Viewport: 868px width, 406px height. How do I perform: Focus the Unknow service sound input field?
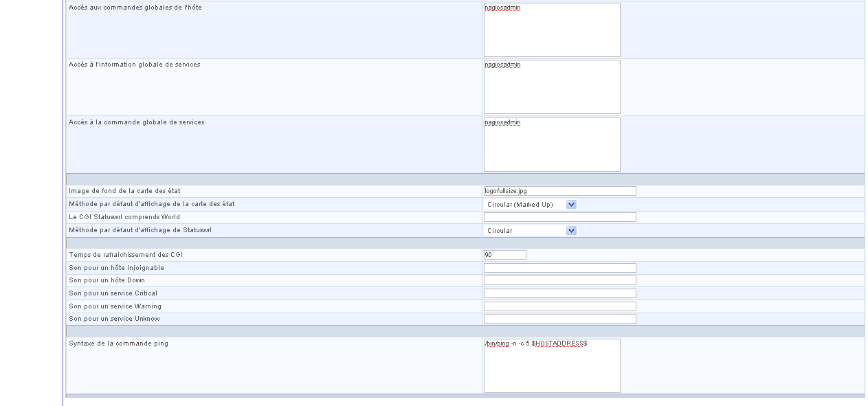pyautogui.click(x=559, y=319)
